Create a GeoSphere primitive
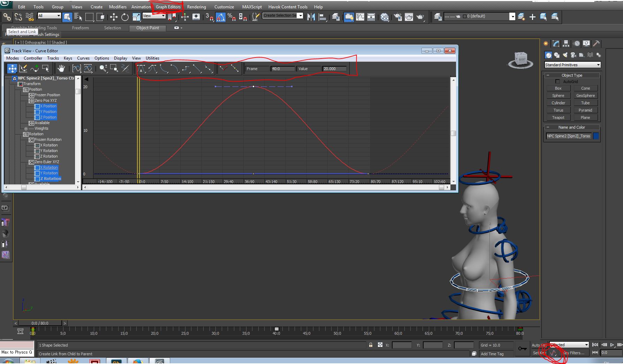The image size is (623, 364). tap(585, 95)
